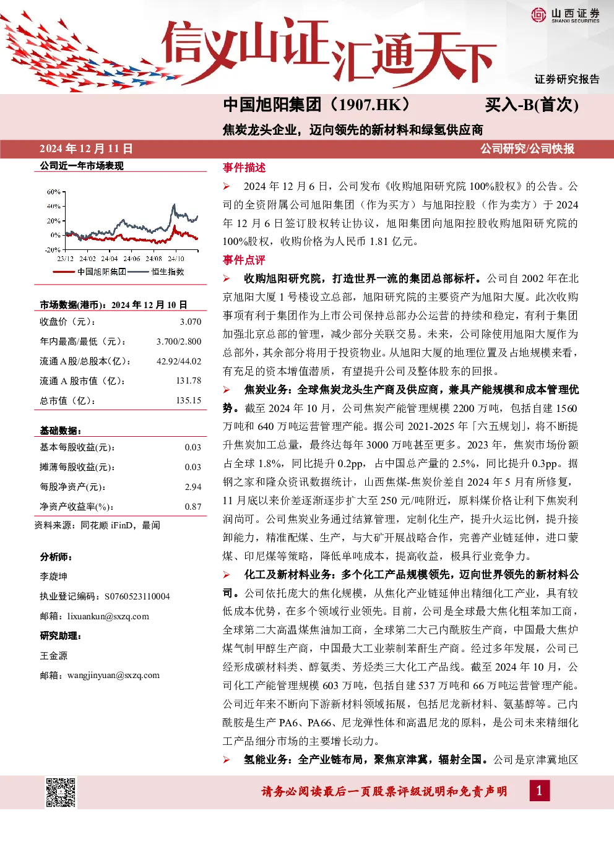Click the title 中国旭阳集团（1907.HK）
Viewport: 614px width, 868px height.
click(x=317, y=105)
